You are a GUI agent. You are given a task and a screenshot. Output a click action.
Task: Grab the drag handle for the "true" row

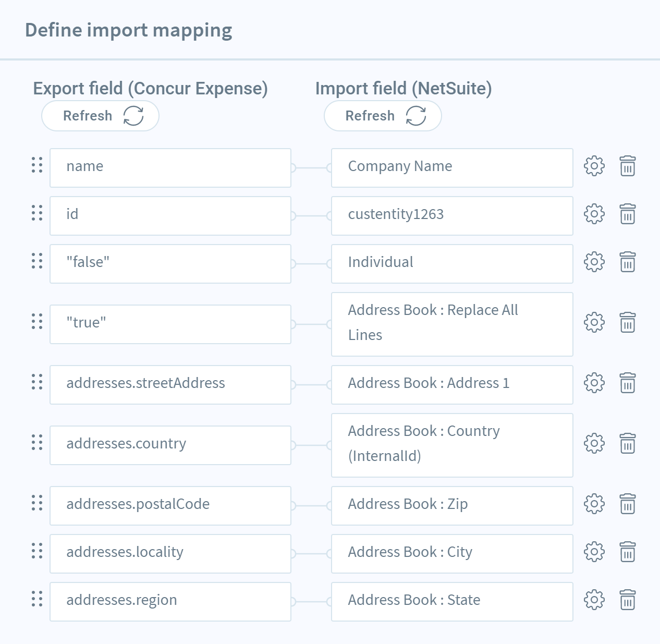(37, 321)
